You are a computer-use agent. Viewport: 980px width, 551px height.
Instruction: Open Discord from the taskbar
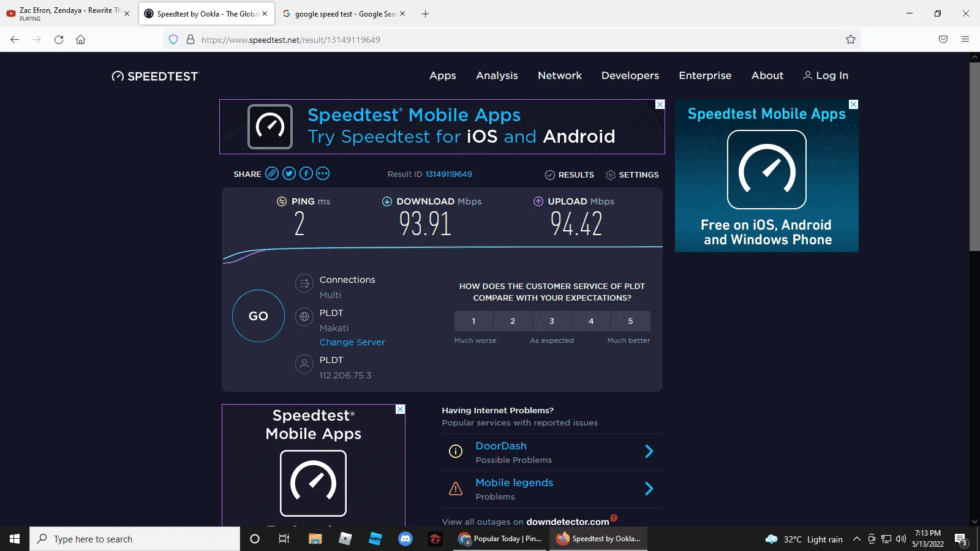click(405, 539)
